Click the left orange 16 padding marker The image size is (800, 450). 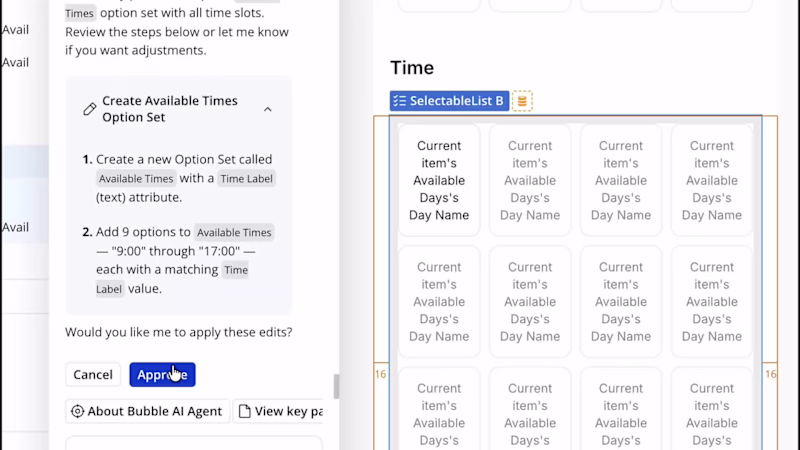[381, 374]
